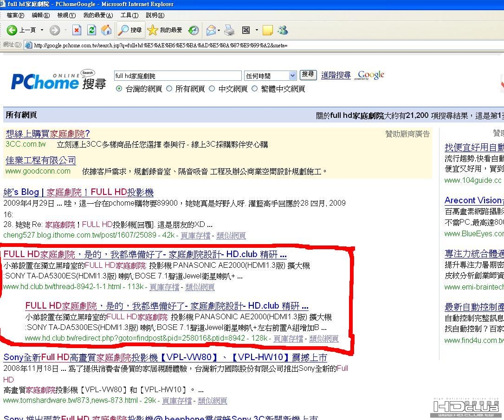Go to Home page icon

click(x=106, y=30)
